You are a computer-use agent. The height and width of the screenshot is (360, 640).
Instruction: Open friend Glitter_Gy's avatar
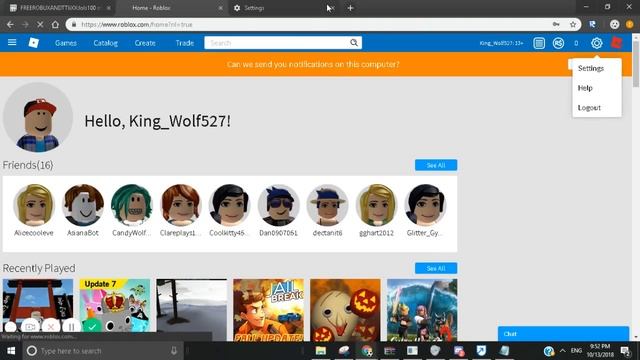[425, 205]
